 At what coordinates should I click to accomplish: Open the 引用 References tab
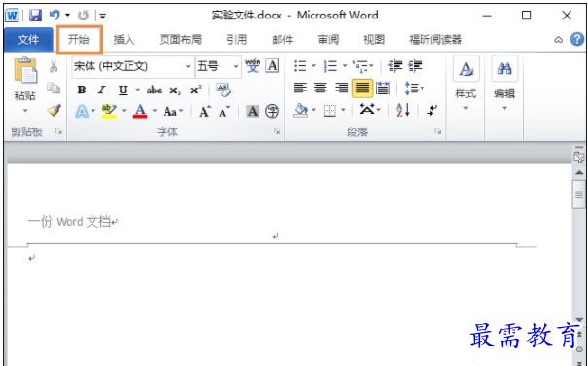[x=237, y=39]
